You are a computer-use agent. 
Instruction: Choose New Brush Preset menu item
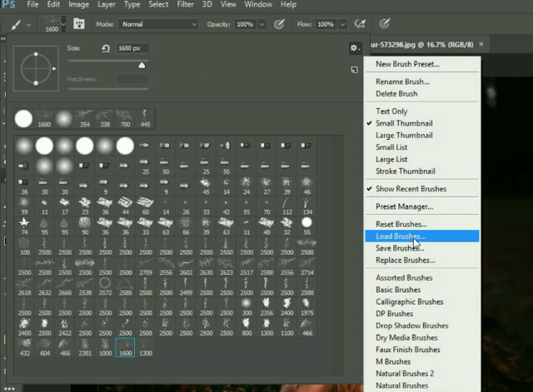(x=407, y=64)
